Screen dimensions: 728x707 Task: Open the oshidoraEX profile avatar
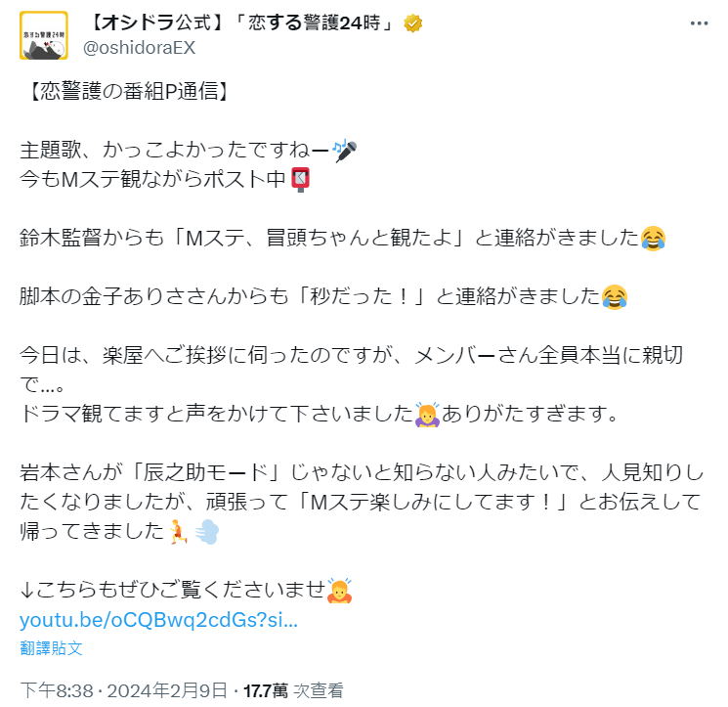[x=44, y=35]
